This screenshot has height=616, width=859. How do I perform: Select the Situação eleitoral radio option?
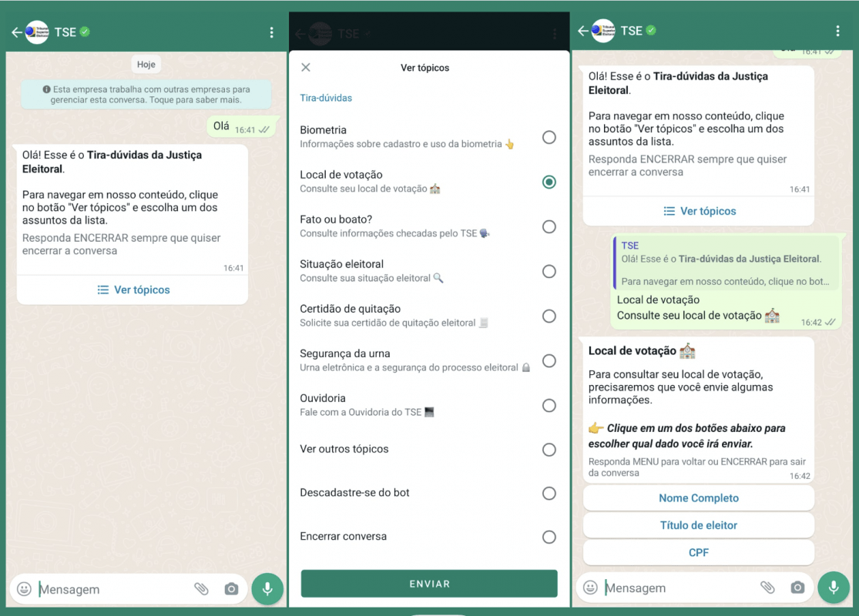(x=549, y=271)
